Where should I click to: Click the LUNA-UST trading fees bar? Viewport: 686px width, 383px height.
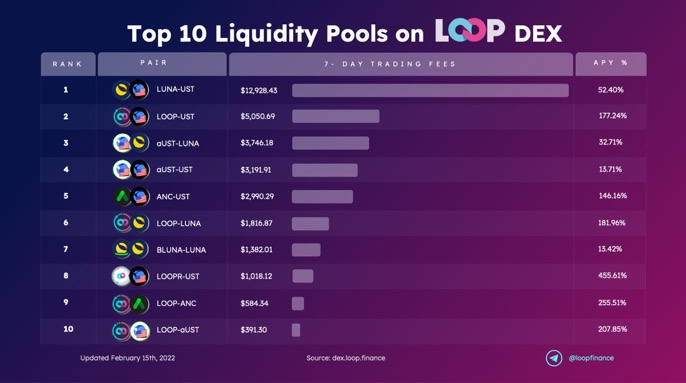[x=430, y=91]
